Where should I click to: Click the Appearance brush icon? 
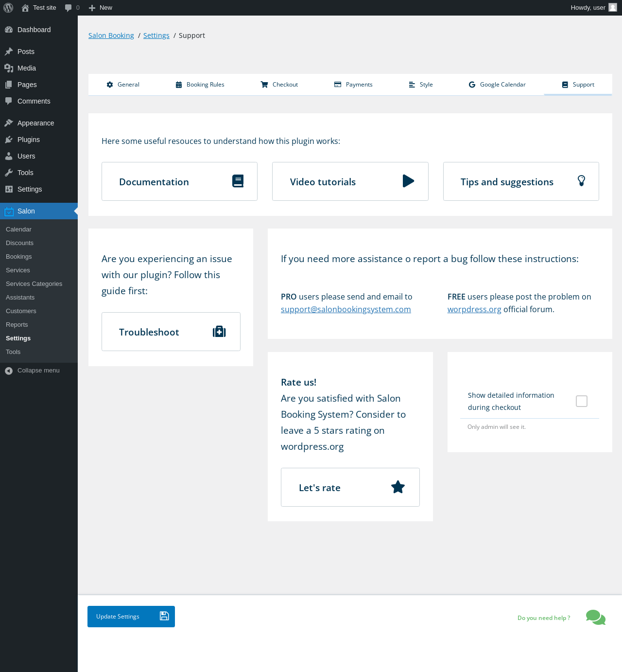coord(9,123)
